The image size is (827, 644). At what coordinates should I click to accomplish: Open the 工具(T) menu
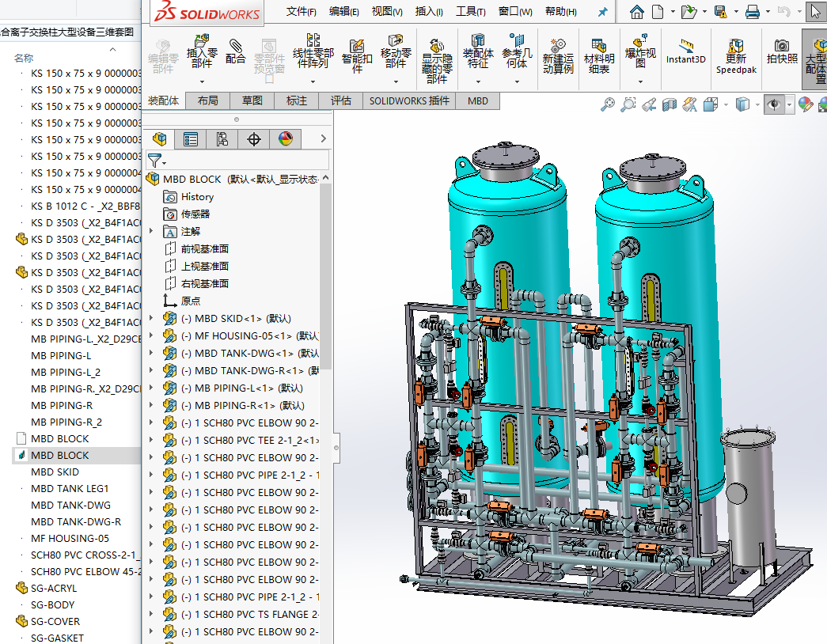(470, 12)
